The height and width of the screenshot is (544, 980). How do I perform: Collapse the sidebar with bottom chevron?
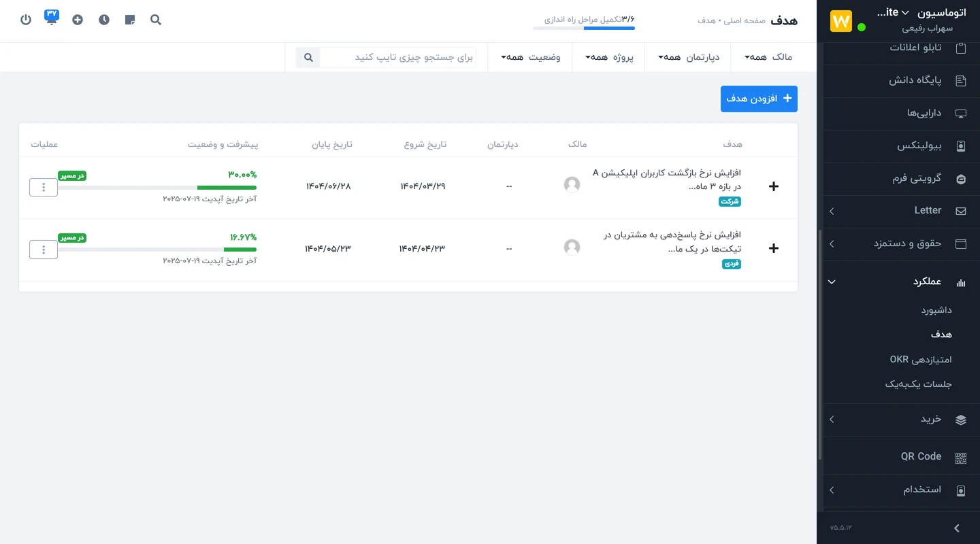(x=957, y=528)
